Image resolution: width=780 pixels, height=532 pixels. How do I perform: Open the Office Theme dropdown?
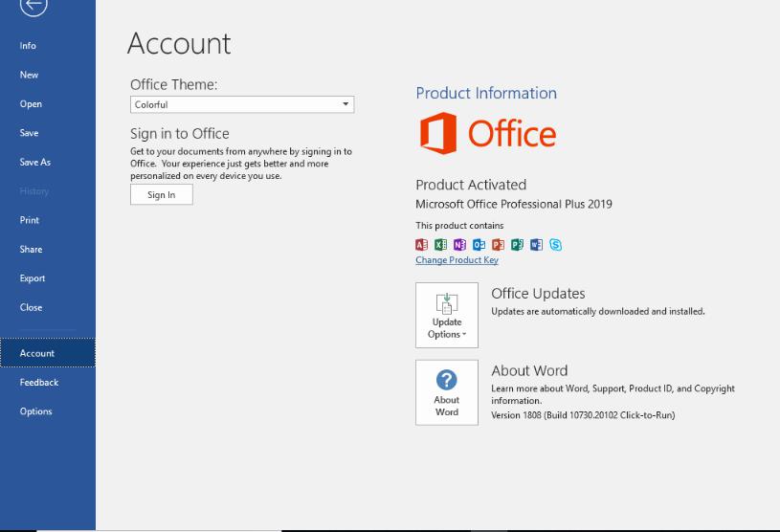(x=242, y=104)
